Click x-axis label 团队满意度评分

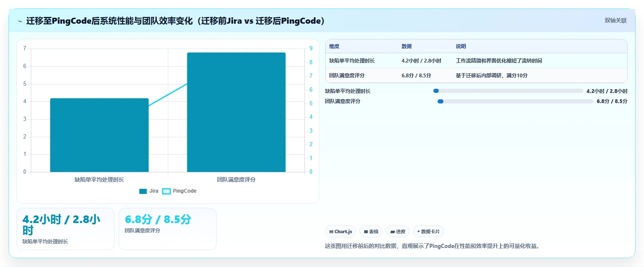tap(236, 180)
